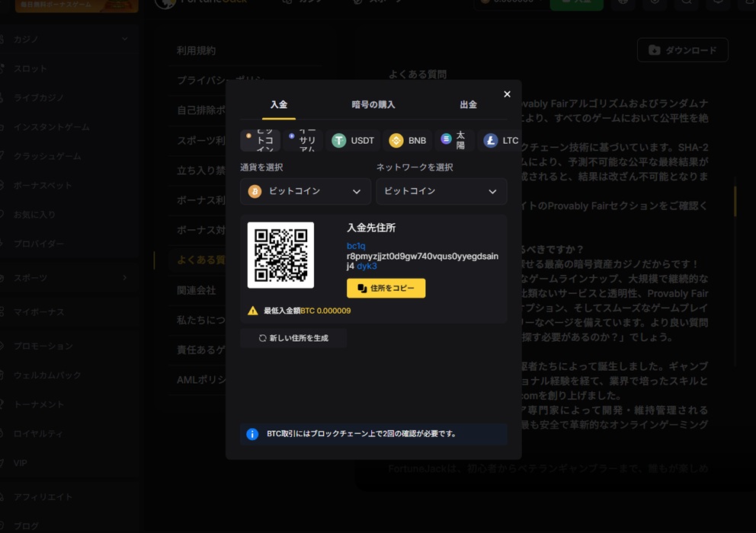Click the ダウンロード button in background page

click(682, 50)
